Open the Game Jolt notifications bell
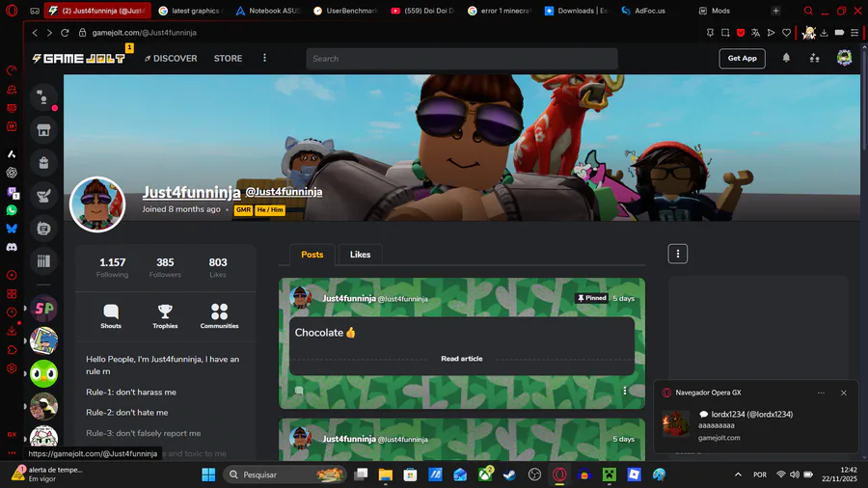The width and height of the screenshot is (868, 488). (x=786, y=58)
